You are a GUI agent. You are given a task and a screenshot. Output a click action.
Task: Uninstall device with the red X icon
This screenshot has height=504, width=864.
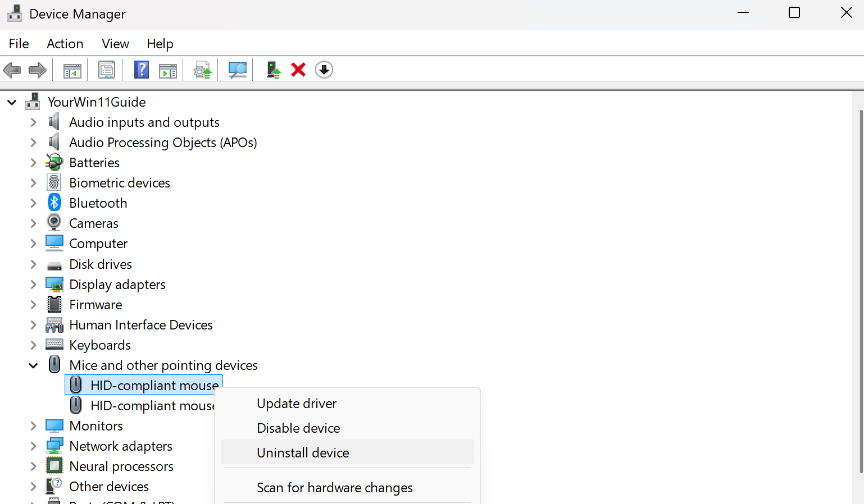pyautogui.click(x=298, y=70)
